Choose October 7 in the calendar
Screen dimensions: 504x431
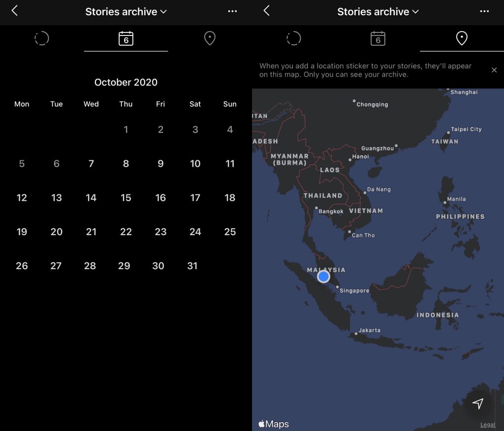tap(91, 164)
